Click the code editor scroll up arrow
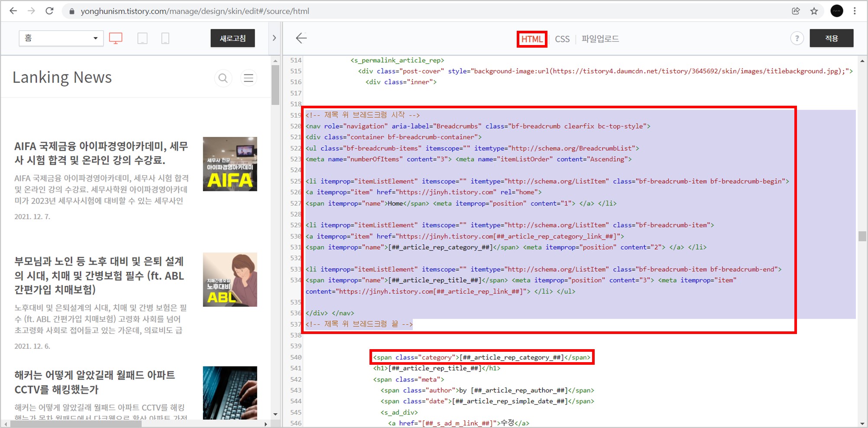868x428 pixels. click(x=862, y=61)
